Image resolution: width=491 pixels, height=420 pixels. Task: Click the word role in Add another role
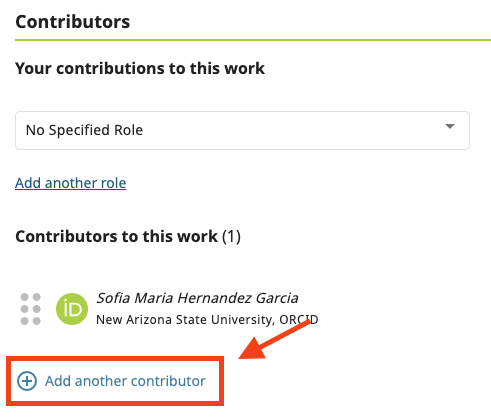tap(114, 183)
